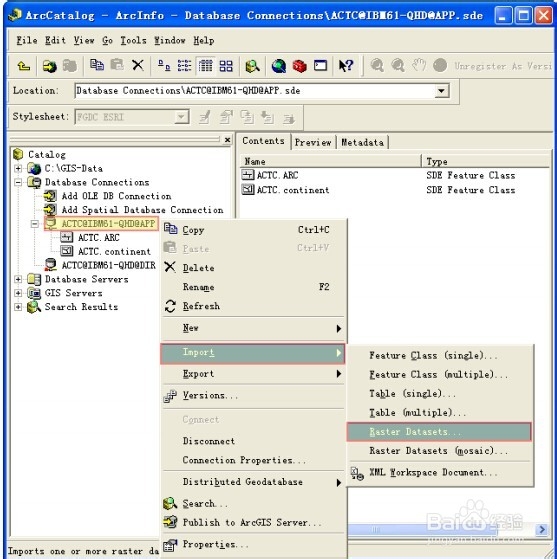This screenshot has height=559, width=557.
Task: Open Export submenu
Action: [x=253, y=374]
